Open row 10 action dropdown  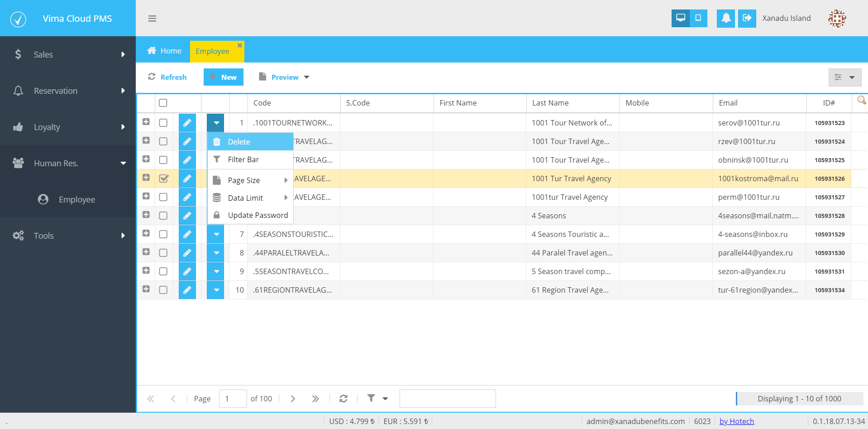(216, 290)
